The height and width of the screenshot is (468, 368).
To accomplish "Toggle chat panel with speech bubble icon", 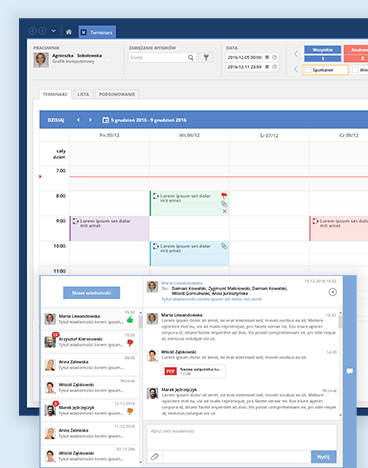I will (x=350, y=371).
